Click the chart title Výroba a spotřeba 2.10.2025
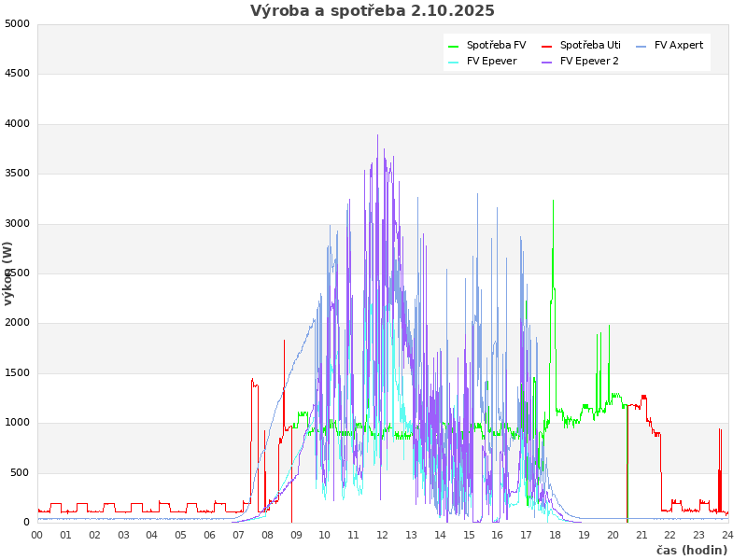This screenshot has height=560, width=747. [373, 11]
